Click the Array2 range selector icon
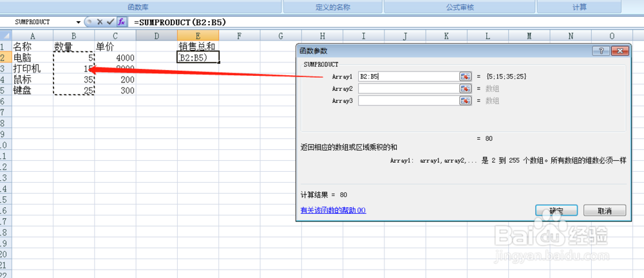The width and height of the screenshot is (644, 278). 466,89
